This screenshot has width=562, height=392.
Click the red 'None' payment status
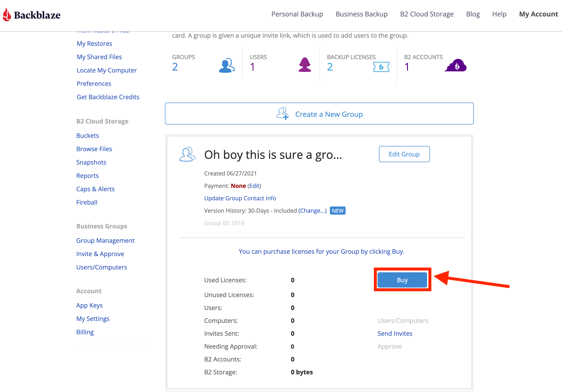point(238,186)
